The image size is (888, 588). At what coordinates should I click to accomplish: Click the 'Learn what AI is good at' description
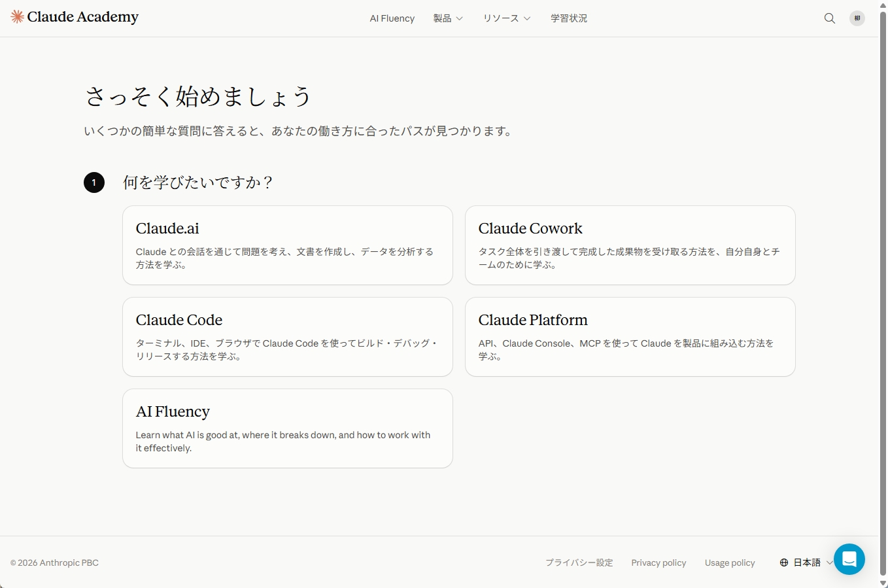tap(283, 441)
